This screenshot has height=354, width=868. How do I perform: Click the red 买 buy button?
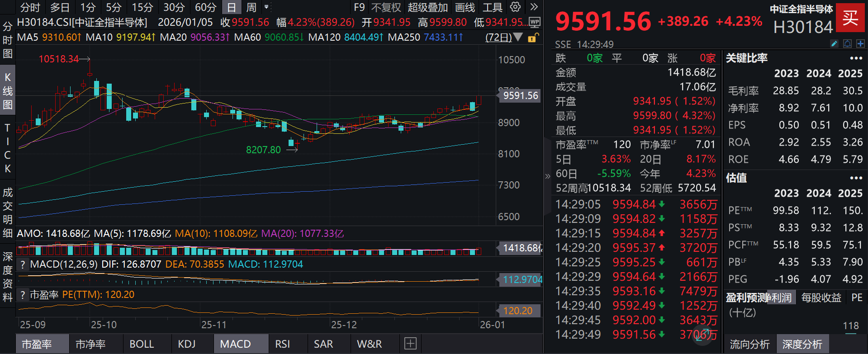point(850,18)
